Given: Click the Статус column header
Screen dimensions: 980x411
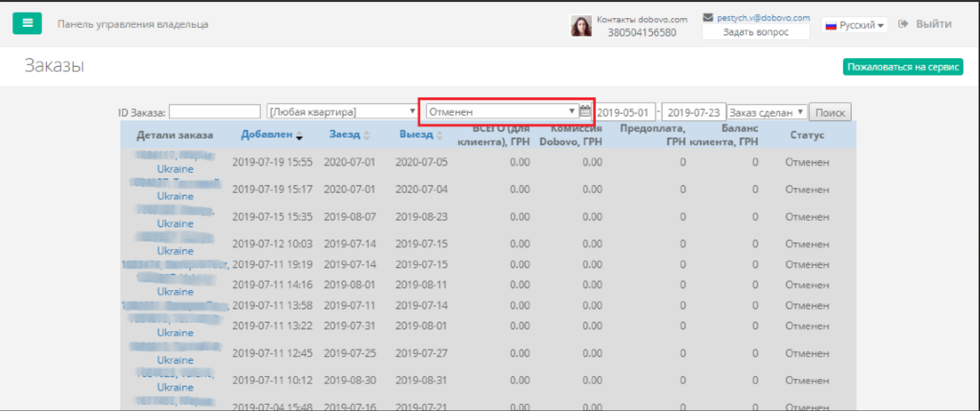Looking at the screenshot, I should [807, 135].
